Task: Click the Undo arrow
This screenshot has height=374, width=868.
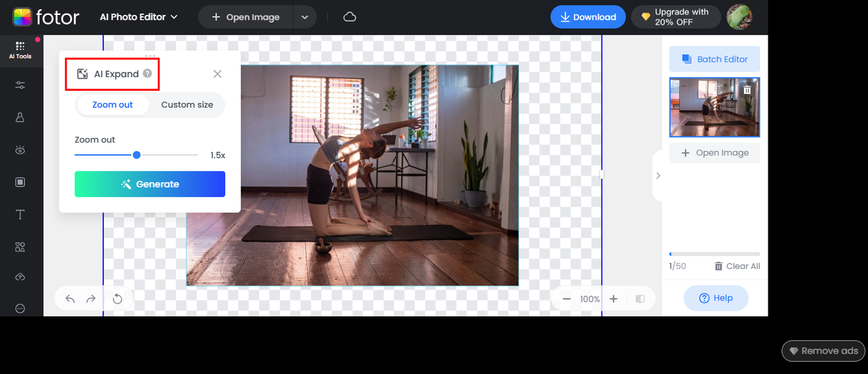Action: point(70,299)
